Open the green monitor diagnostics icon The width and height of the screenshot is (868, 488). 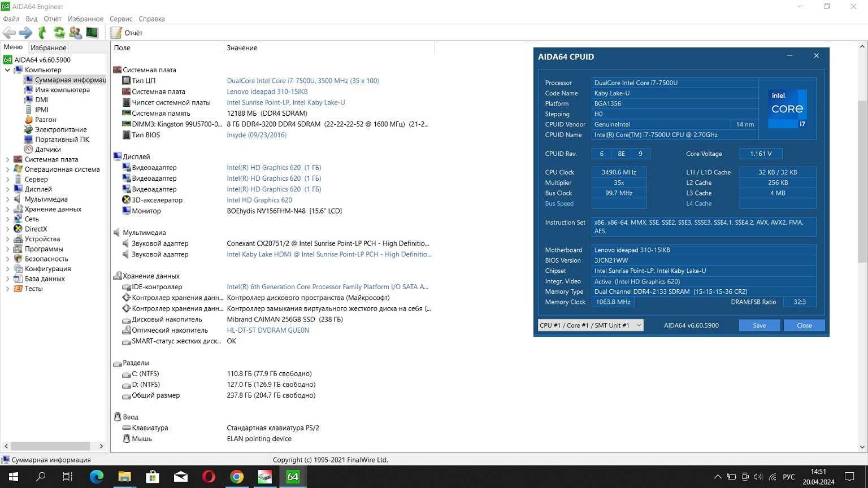[x=92, y=33]
